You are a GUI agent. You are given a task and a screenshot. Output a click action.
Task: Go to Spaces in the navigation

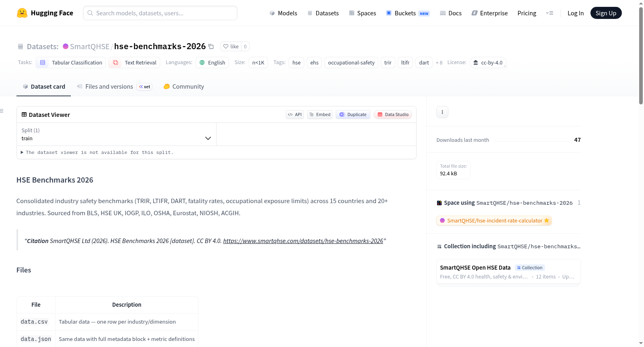coord(363,13)
